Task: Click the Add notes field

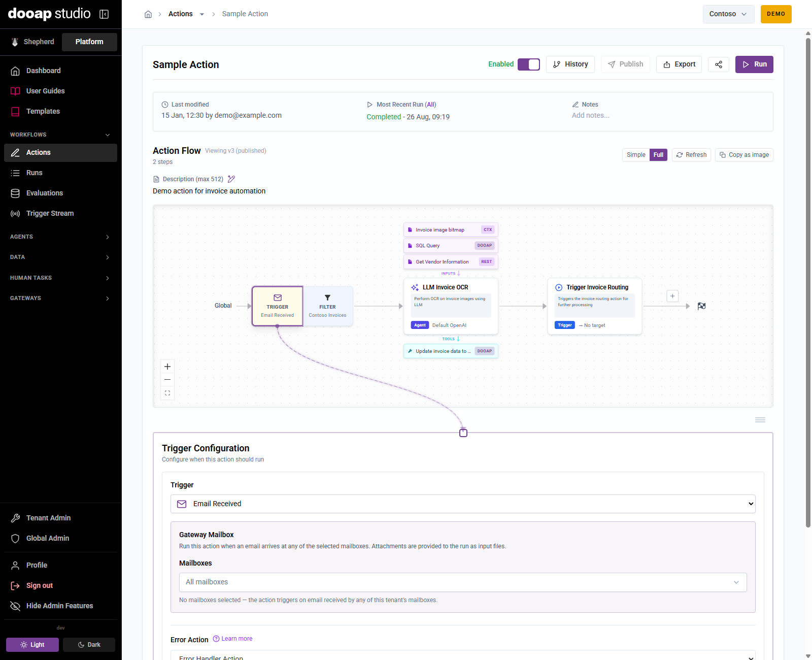Action: coord(591,115)
